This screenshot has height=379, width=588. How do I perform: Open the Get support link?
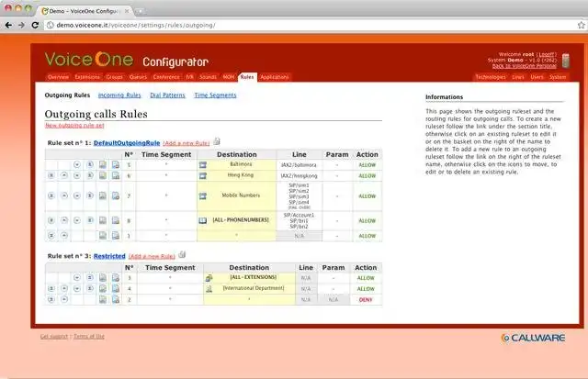tap(54, 336)
